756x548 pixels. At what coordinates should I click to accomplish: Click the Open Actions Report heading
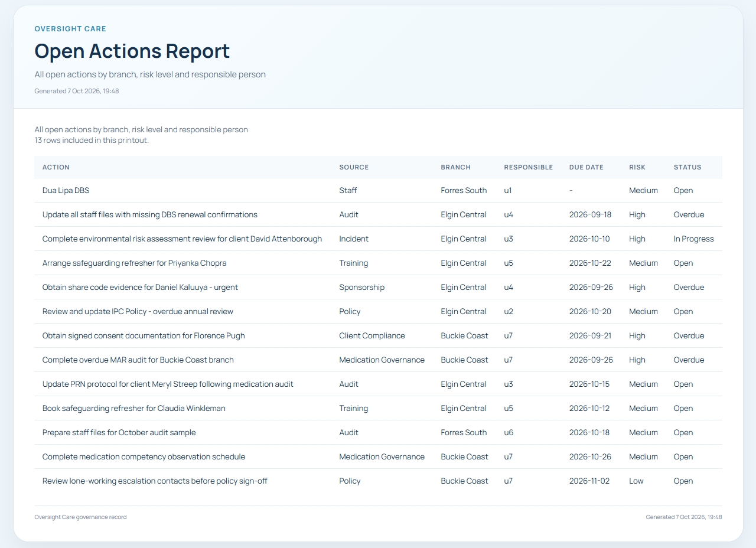tap(132, 51)
